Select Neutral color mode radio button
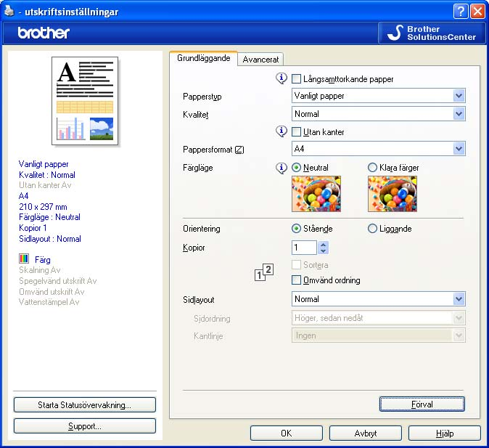The height and width of the screenshot is (448, 489). 296,168
